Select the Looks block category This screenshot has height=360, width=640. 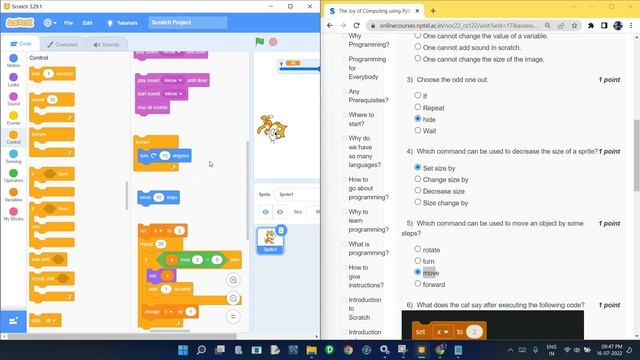[x=13, y=80]
